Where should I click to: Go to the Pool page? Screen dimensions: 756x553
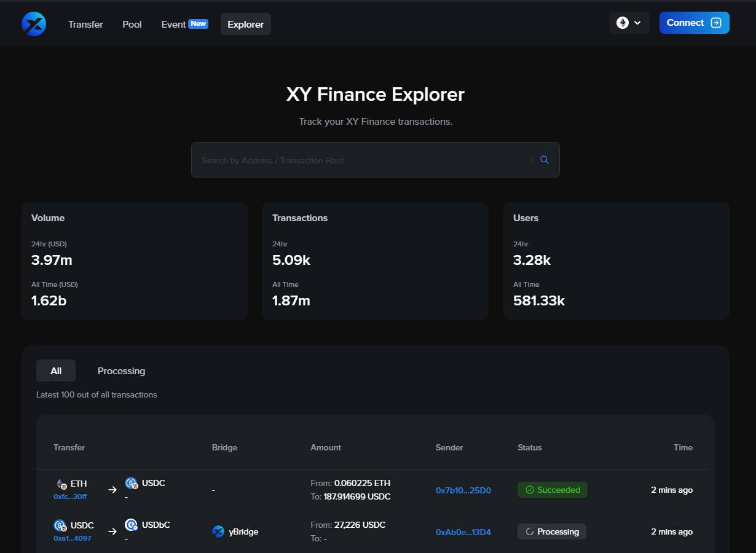132,25
